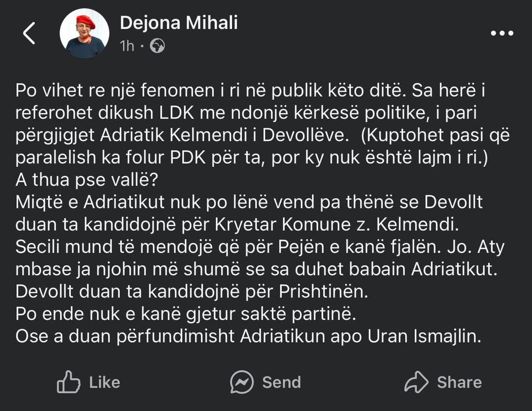
Task: Click the globe public audience icon
Action: point(158,46)
